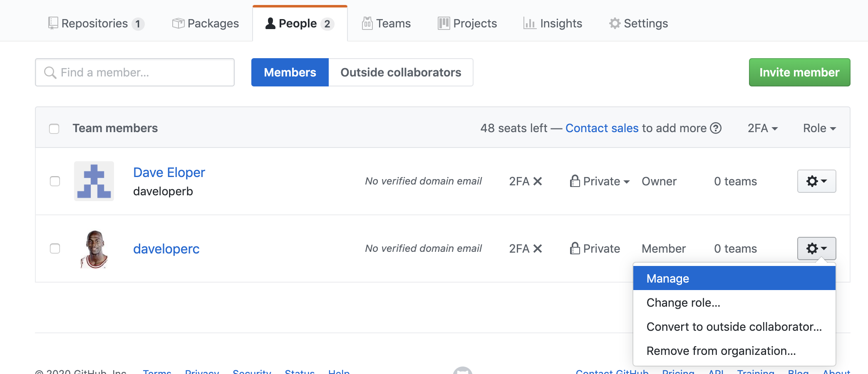Expand the 2FA filter dropdown
Image resolution: width=868 pixels, height=374 pixels.
(762, 128)
